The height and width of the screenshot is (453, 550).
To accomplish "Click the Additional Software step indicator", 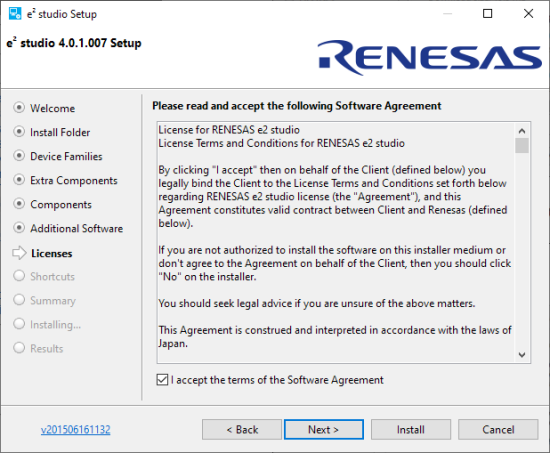I will (x=19, y=228).
